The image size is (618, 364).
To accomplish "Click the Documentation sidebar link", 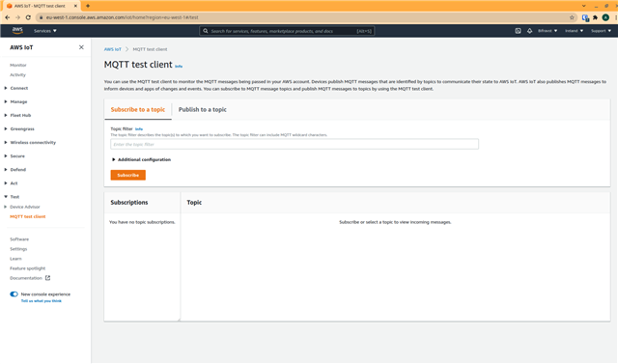I will click(26, 278).
